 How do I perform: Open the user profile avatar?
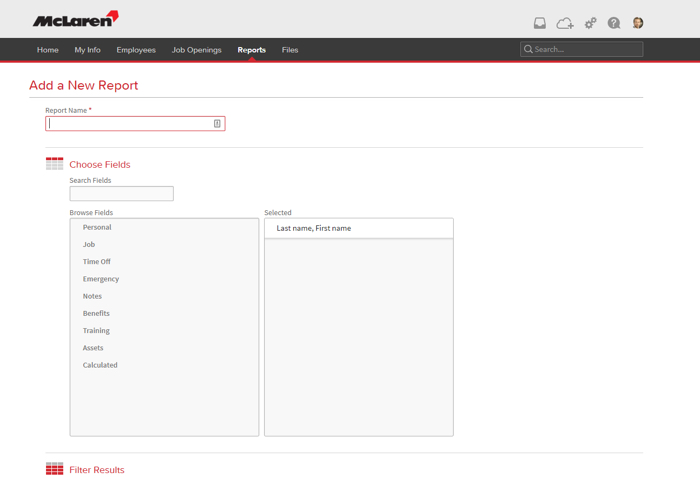coord(638,23)
